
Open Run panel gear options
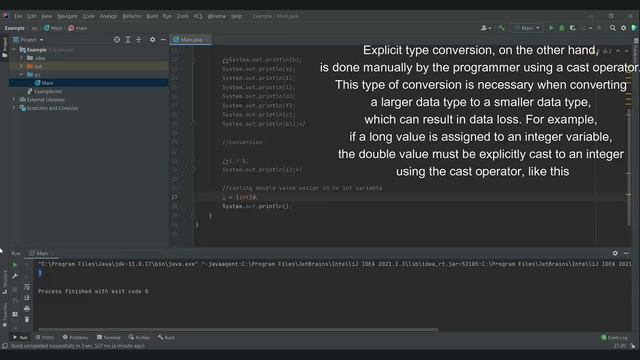pos(615,253)
